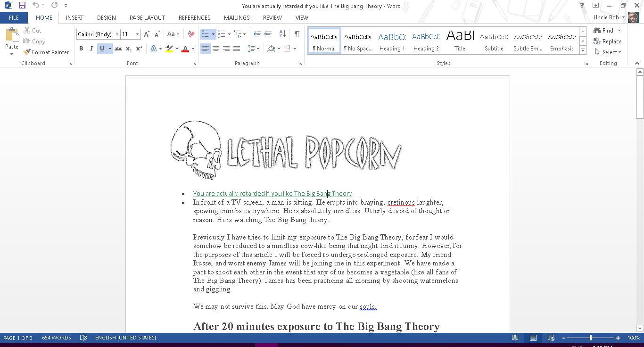Apply the Heading 1 style
This screenshot has height=347, width=644.
[x=392, y=41]
